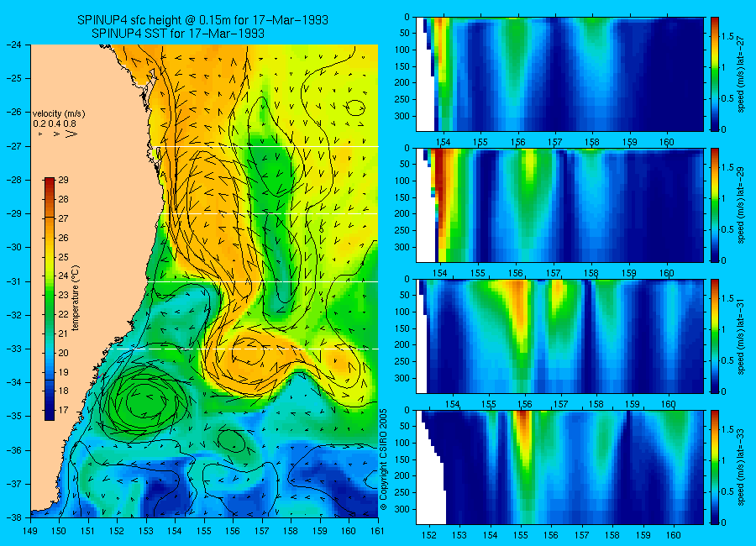
Task: Click the speed color bar beside the lat=-27 panel
Action: 715,74
